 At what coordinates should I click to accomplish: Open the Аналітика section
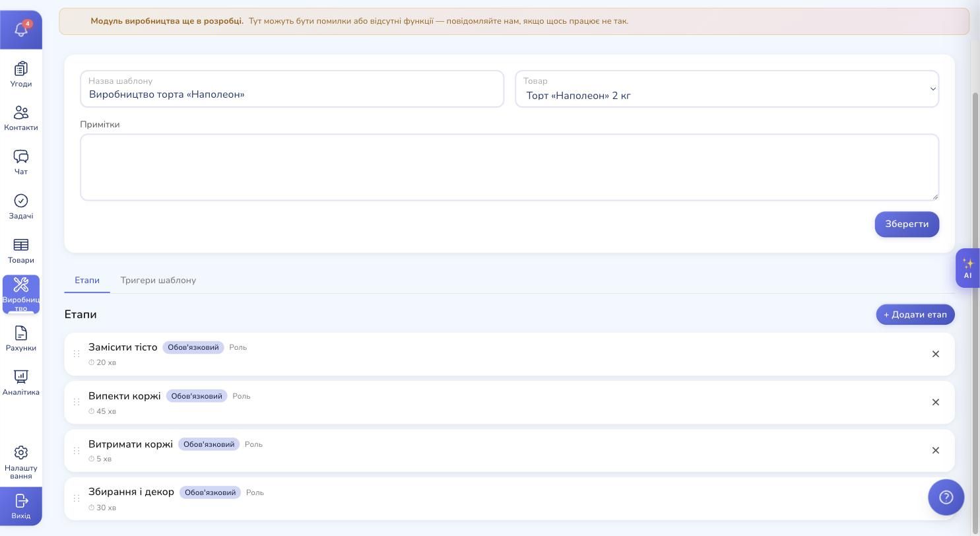21,383
